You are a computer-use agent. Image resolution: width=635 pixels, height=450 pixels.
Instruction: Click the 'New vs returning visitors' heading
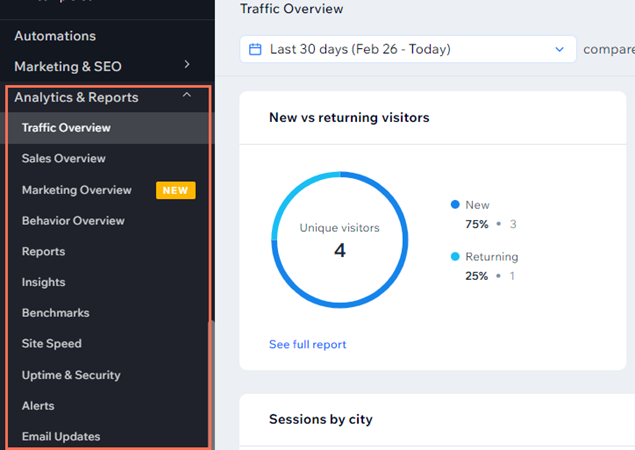point(349,117)
